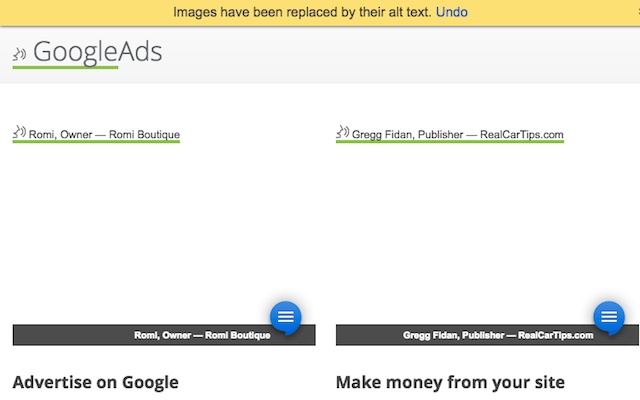Click the dark caption bar for Romi Boutique

pos(164,335)
